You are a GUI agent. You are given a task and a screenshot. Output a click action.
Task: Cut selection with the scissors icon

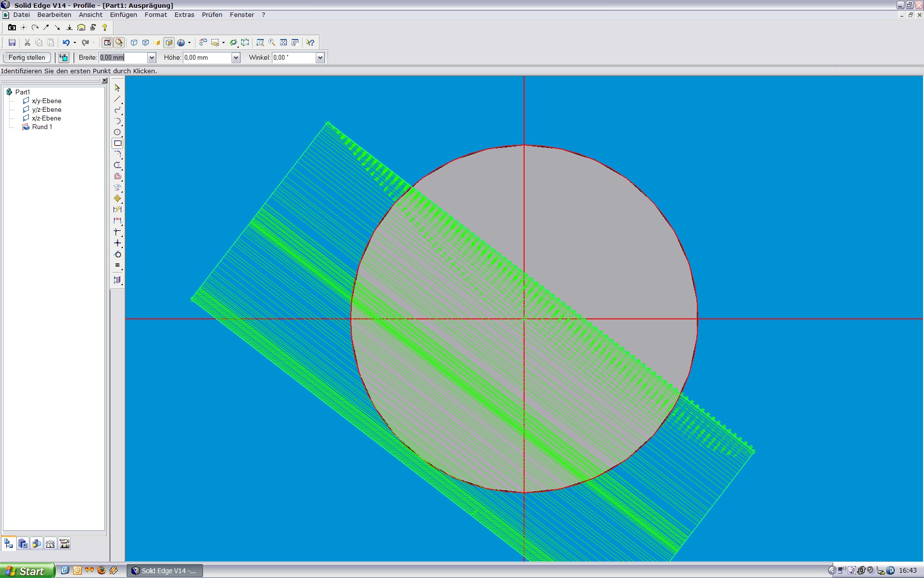pyautogui.click(x=27, y=42)
